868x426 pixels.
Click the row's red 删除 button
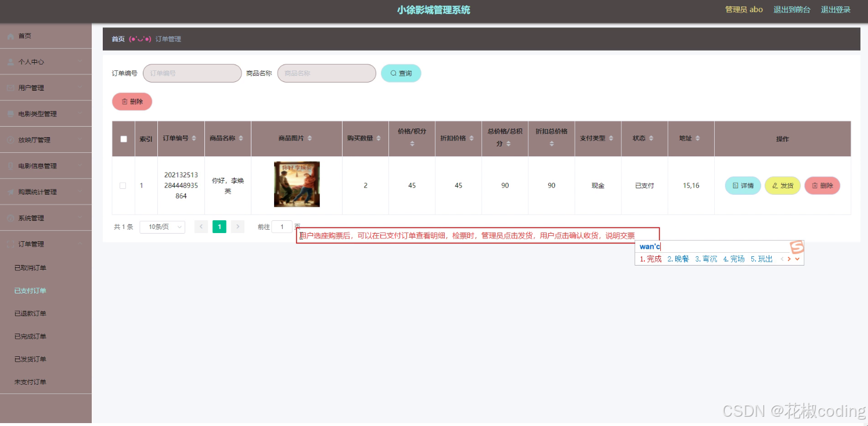pyautogui.click(x=822, y=185)
